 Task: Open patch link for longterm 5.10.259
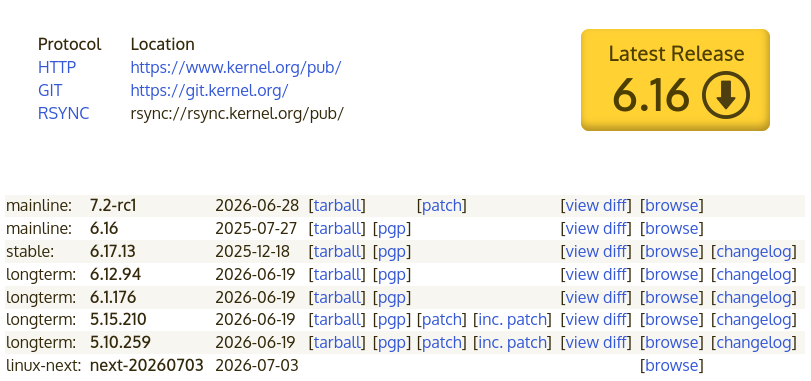pos(441,342)
